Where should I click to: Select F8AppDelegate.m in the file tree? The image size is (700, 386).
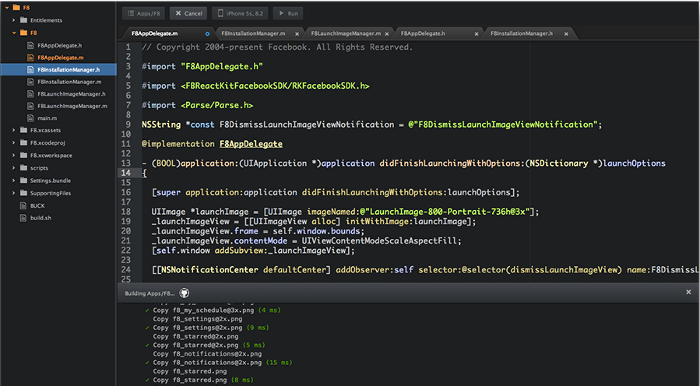pos(60,58)
